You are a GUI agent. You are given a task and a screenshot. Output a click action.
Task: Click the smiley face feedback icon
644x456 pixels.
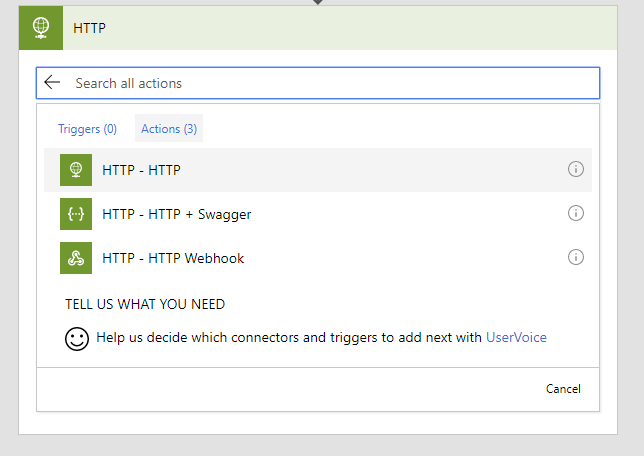click(77, 339)
